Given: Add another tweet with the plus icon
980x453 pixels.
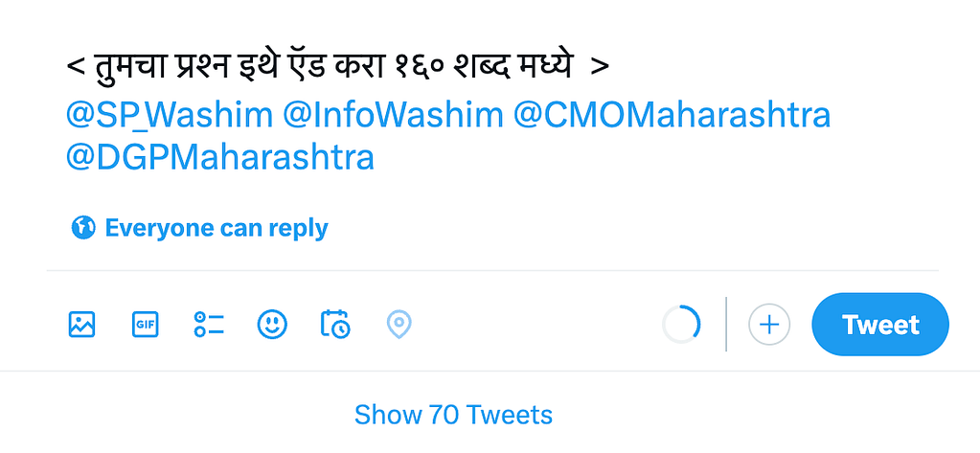Looking at the screenshot, I should pyautogui.click(x=768, y=325).
